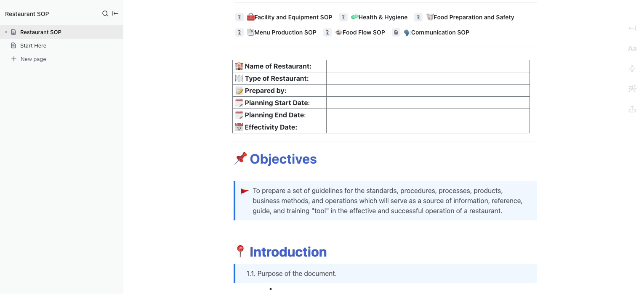Open the Facility and Equipment SOP subpage
644x294 pixels.
pyautogui.click(x=293, y=17)
